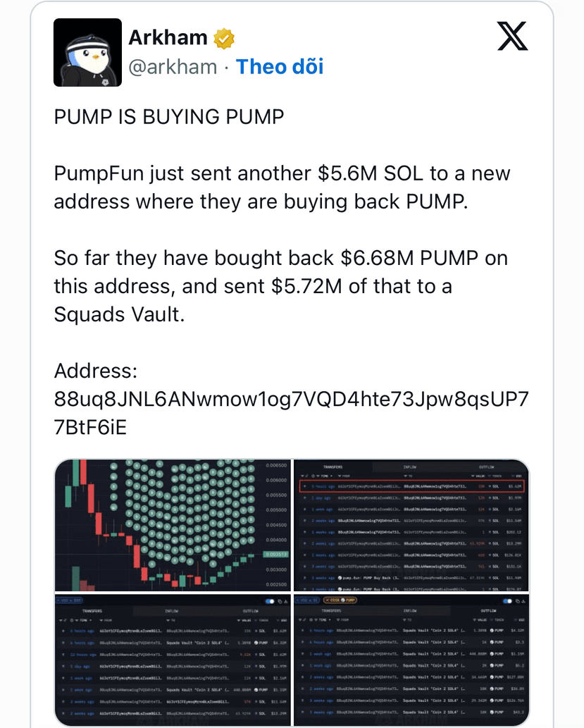The image size is (584, 728).
Task: Follow Arkham via the Theo dõi link
Action: pos(280,66)
